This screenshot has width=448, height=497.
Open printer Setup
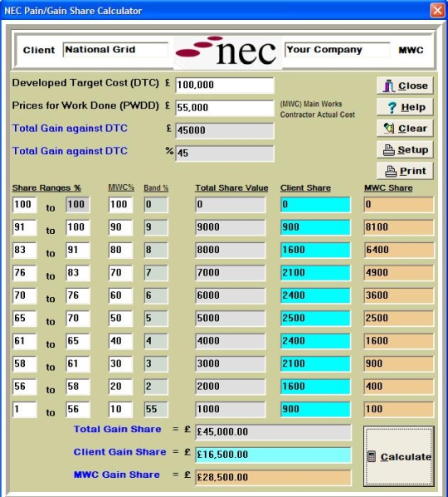click(x=405, y=149)
